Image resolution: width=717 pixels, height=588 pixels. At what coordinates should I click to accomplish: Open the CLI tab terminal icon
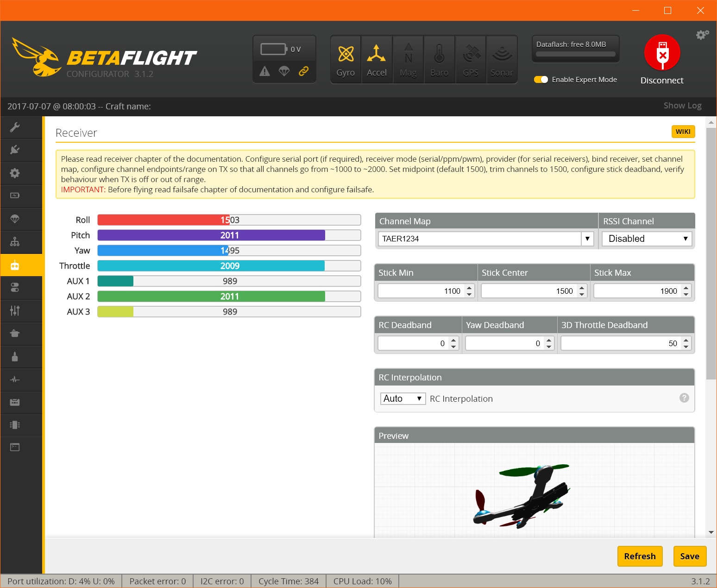pos(15,447)
